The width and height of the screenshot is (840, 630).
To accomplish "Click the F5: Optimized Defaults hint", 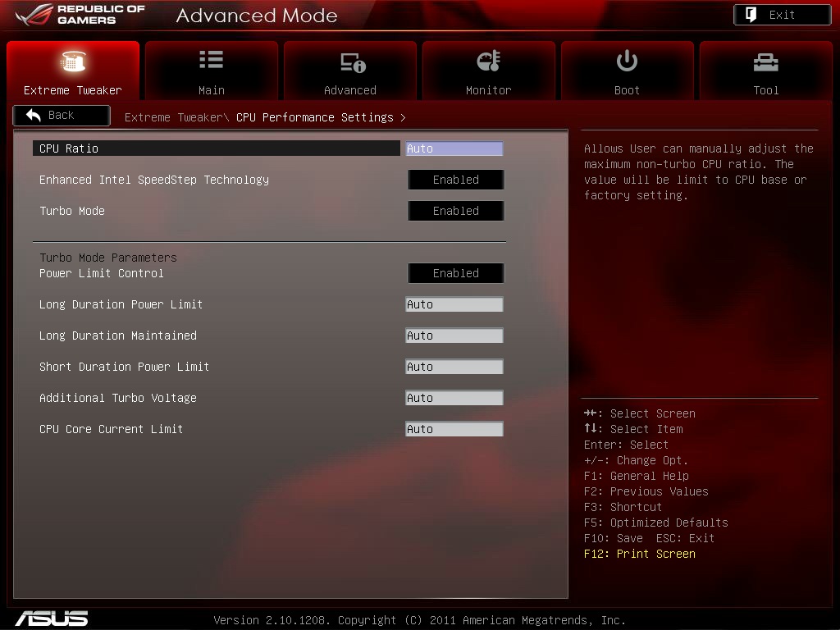I will pyautogui.click(x=655, y=523).
